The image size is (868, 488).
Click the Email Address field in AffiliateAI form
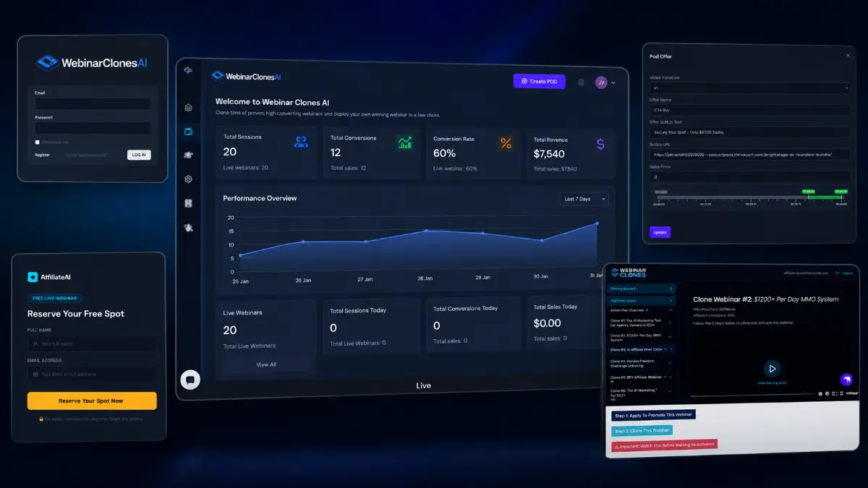pos(92,374)
